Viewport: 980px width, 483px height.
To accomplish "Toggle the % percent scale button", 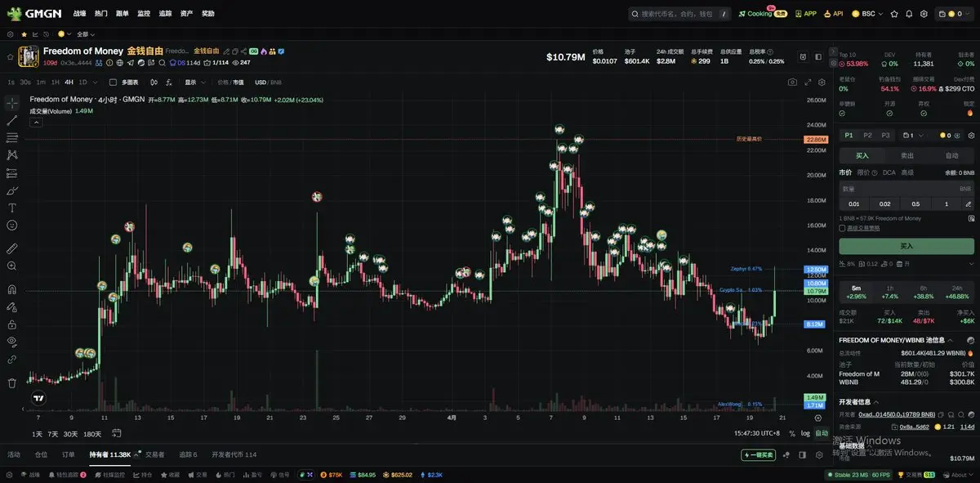I will tap(791, 433).
